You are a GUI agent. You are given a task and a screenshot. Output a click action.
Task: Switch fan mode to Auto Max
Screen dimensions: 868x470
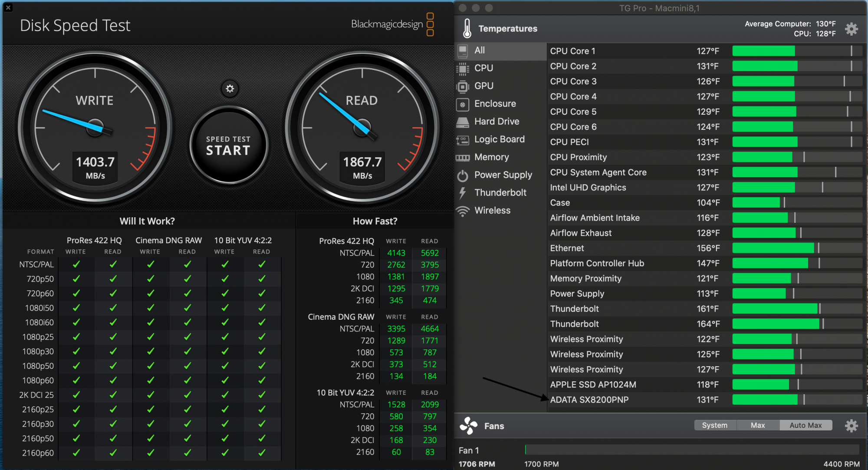point(806,425)
